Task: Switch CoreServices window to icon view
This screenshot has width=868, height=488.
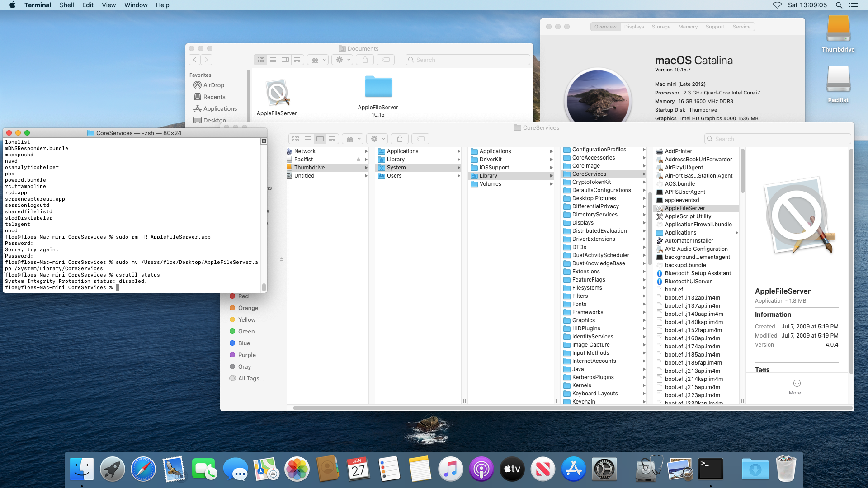Action: point(296,139)
